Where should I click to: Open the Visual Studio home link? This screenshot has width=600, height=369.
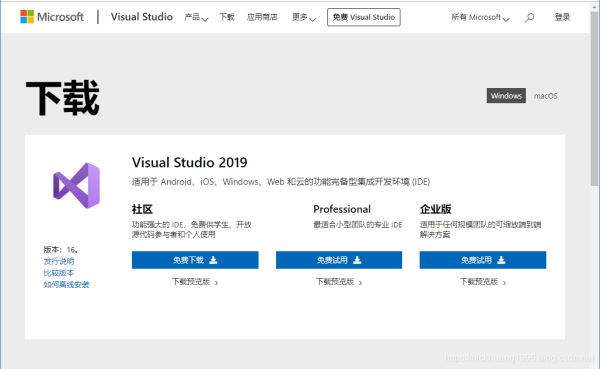coord(142,17)
